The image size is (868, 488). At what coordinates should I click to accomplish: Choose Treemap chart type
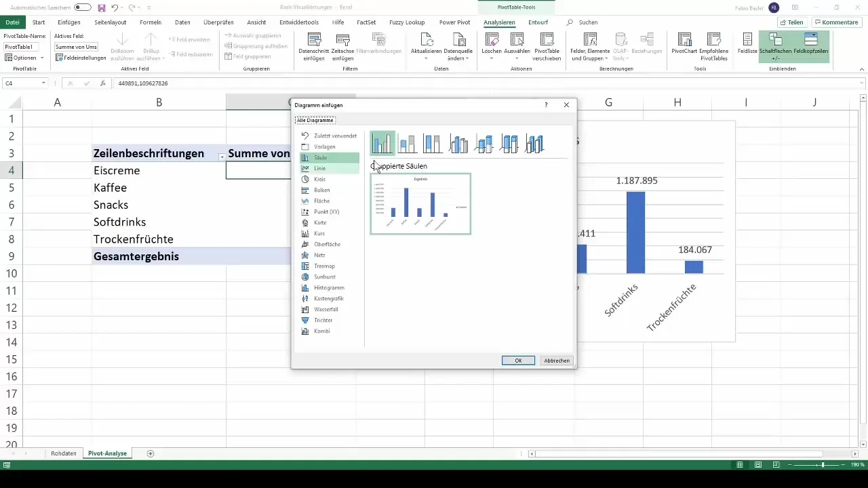(x=329, y=266)
